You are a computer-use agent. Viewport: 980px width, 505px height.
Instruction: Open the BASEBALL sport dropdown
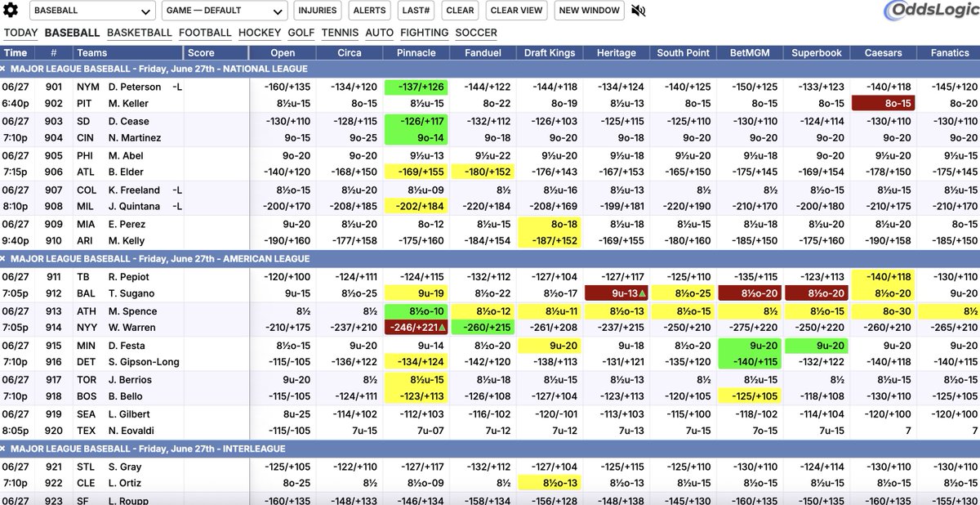pyautogui.click(x=92, y=11)
